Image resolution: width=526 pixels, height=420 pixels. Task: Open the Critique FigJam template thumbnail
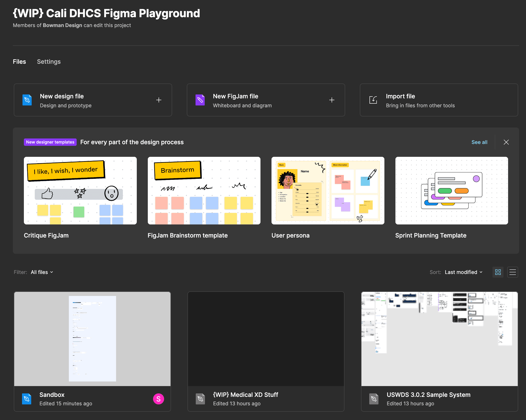80,191
